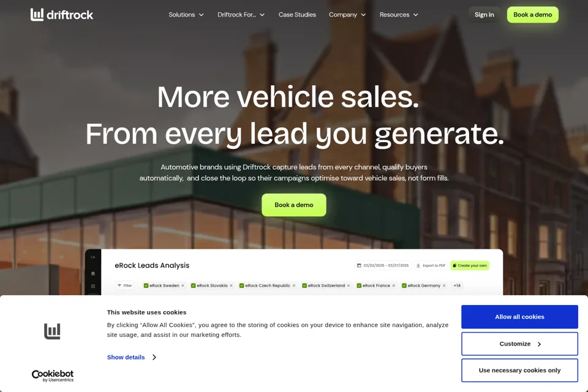Expand the Show details chevron
The width and height of the screenshot is (588, 392).
coord(154,357)
